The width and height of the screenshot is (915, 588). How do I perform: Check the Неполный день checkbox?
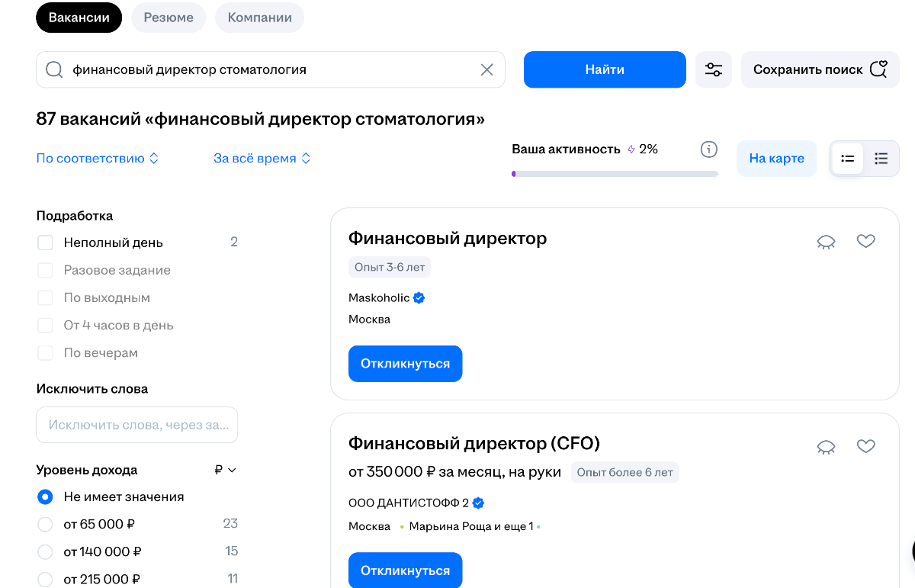pyautogui.click(x=45, y=243)
